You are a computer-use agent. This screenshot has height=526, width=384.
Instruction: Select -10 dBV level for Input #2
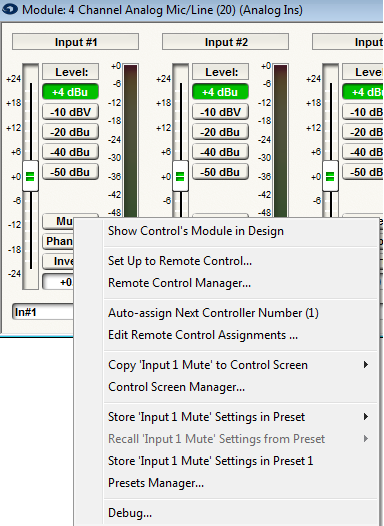pyautogui.click(x=220, y=112)
